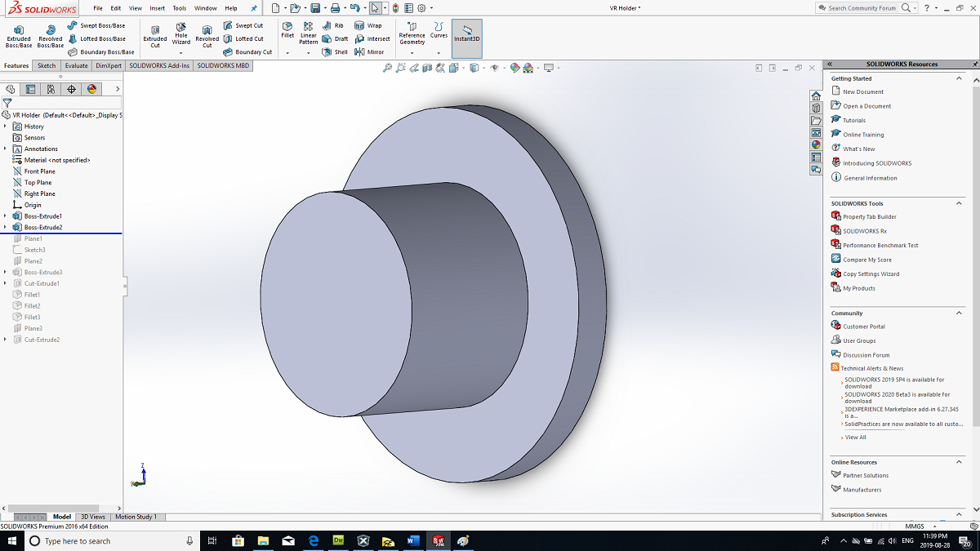The height and width of the screenshot is (551, 980).
Task: Select the Extruded Boss/Base tool
Action: (19, 36)
